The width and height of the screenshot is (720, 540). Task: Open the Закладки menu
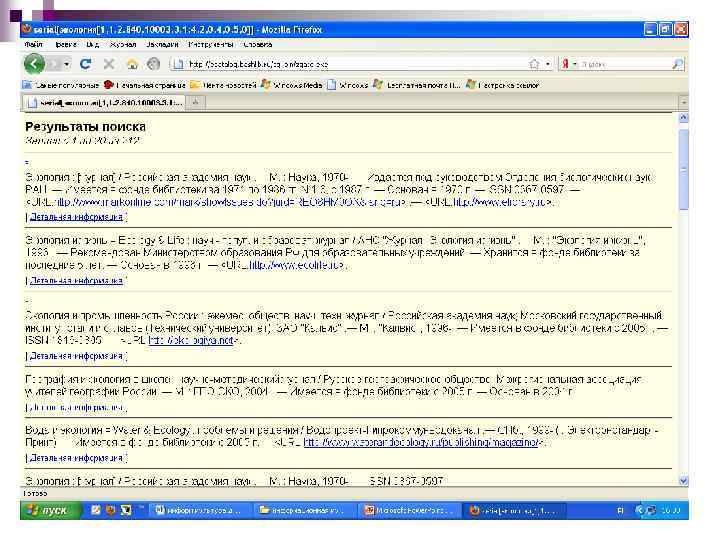162,45
